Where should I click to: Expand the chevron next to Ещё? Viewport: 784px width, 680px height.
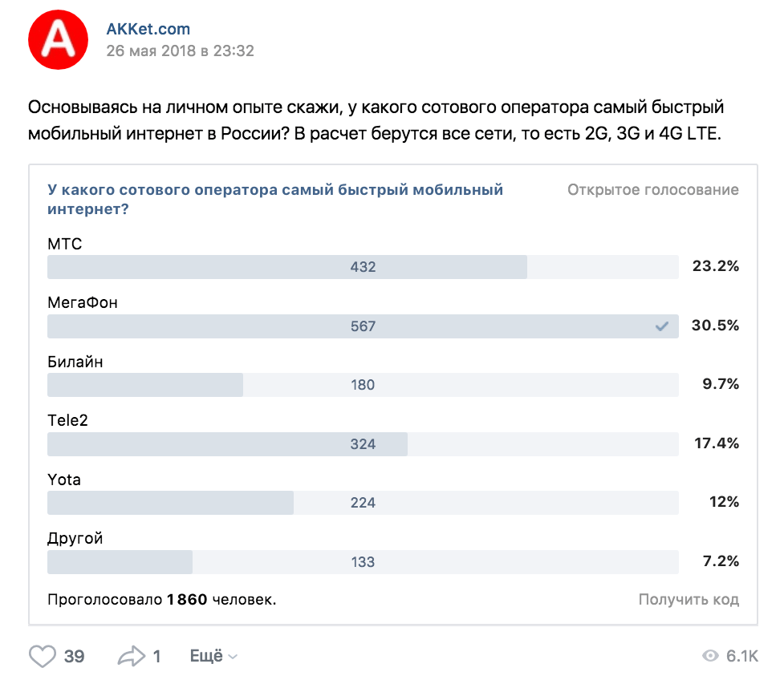point(232,656)
